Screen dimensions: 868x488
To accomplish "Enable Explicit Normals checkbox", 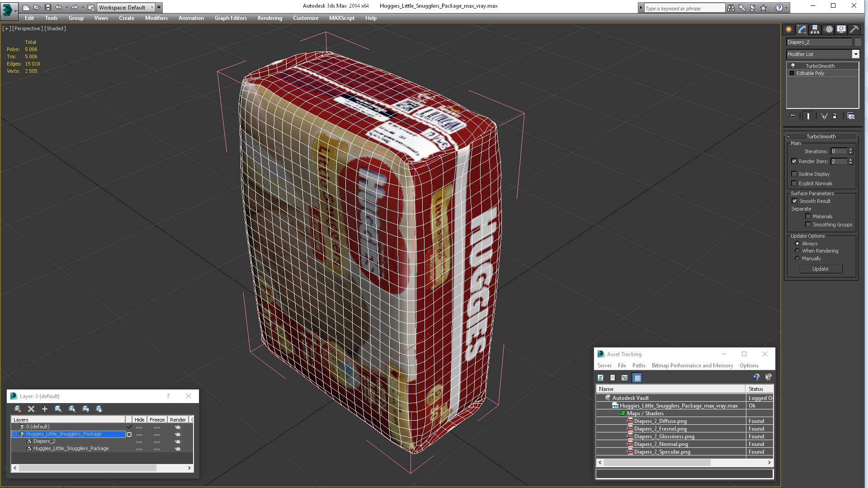I will 794,183.
